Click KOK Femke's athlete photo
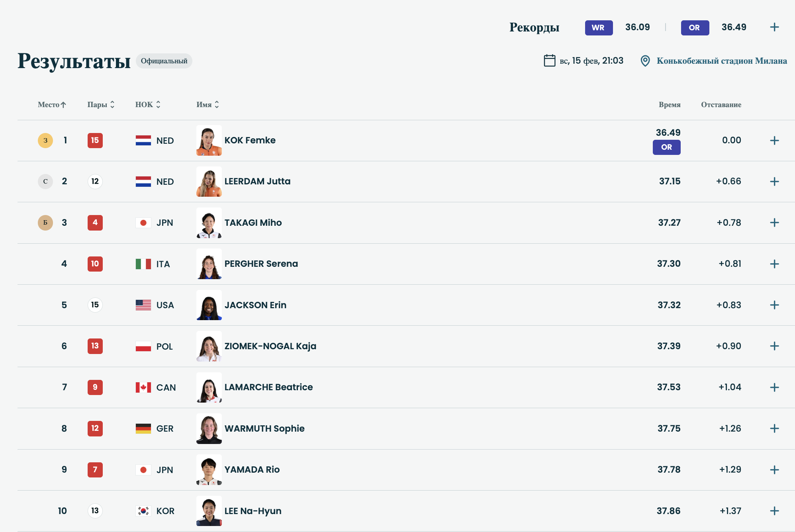Image resolution: width=795 pixels, height=532 pixels. pos(209,141)
